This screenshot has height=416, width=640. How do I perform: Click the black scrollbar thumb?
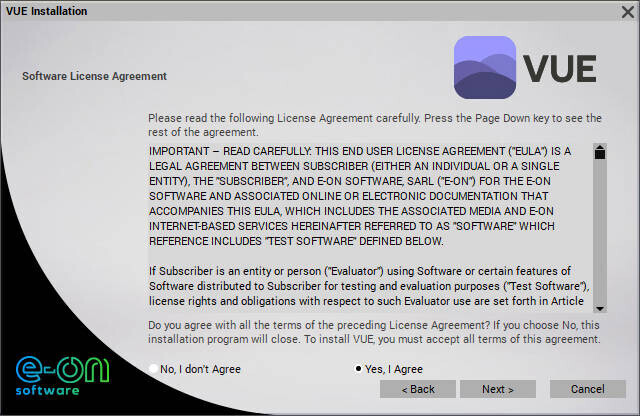tap(600, 155)
